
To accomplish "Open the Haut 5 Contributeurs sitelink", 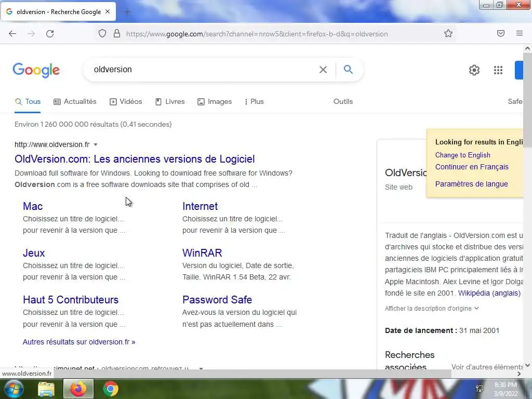I will tap(71, 300).
